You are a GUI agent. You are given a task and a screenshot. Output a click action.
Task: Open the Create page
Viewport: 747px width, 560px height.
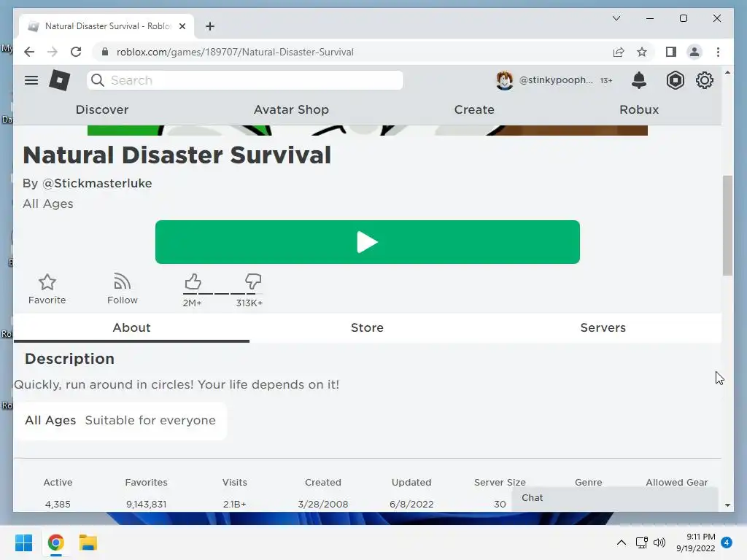point(474,109)
